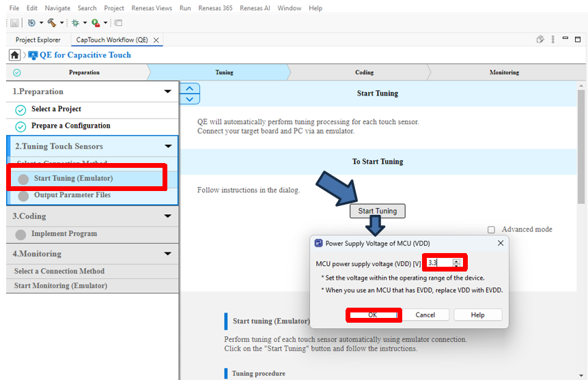
Task: Open the Help menu
Action: pos(316,8)
